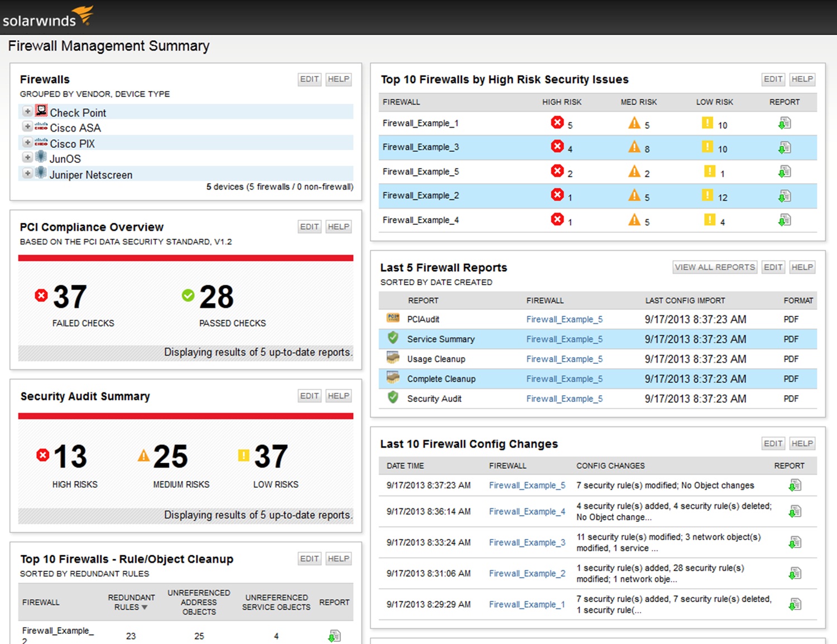Open report icon for 8:29:29 AM config change

[x=795, y=604]
